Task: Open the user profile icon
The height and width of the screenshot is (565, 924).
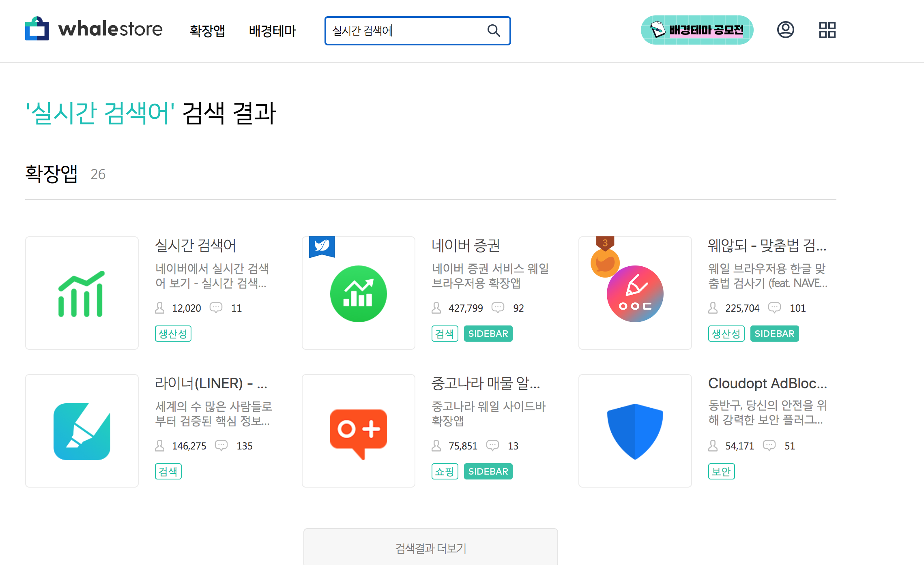Action: pos(785,30)
